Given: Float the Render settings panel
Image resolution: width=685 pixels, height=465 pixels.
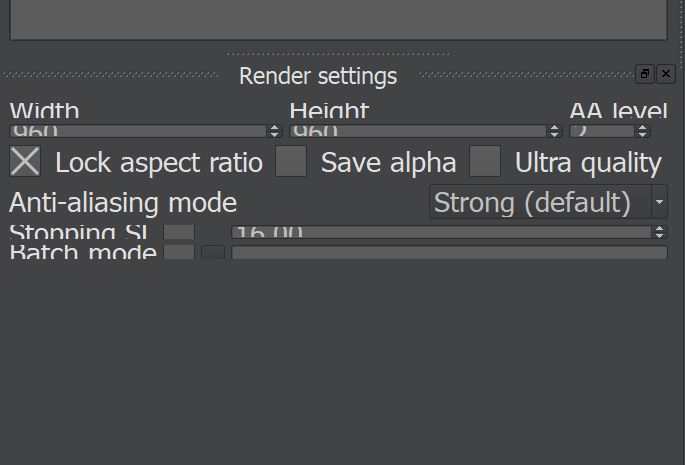Looking at the screenshot, I should (x=645, y=74).
